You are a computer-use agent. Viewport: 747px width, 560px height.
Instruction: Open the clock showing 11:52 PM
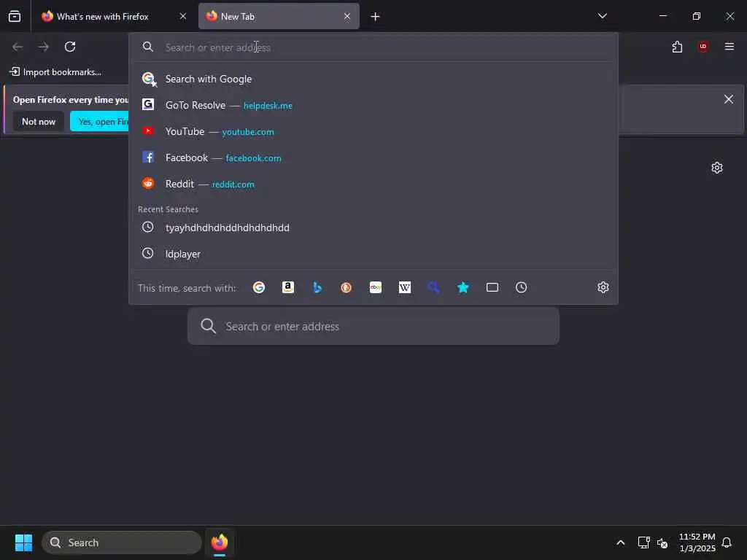697,542
